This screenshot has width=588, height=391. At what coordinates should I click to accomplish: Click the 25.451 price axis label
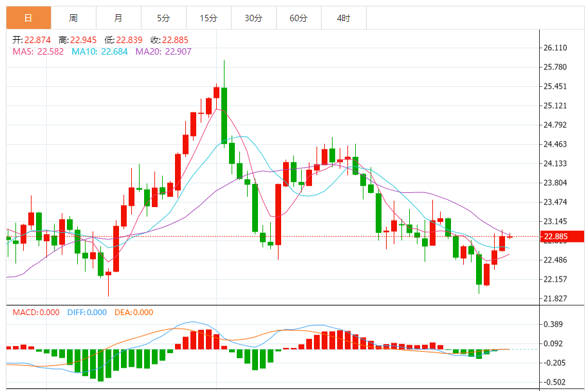click(x=555, y=86)
